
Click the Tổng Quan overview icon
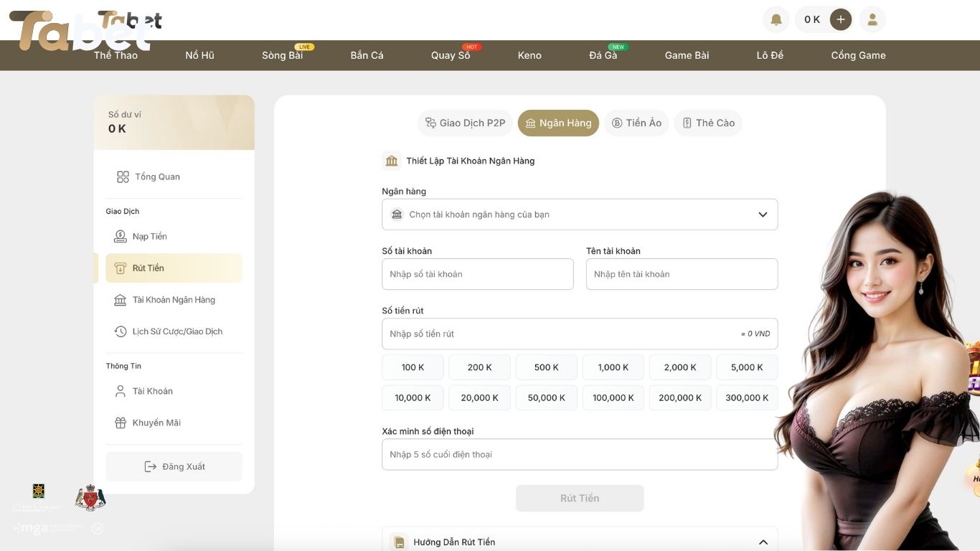(x=123, y=176)
